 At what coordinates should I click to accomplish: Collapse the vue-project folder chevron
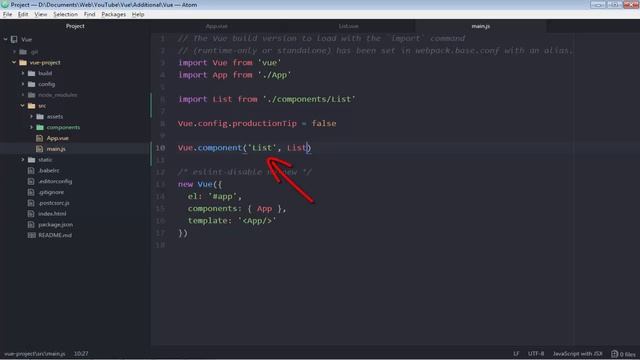tap(14, 62)
